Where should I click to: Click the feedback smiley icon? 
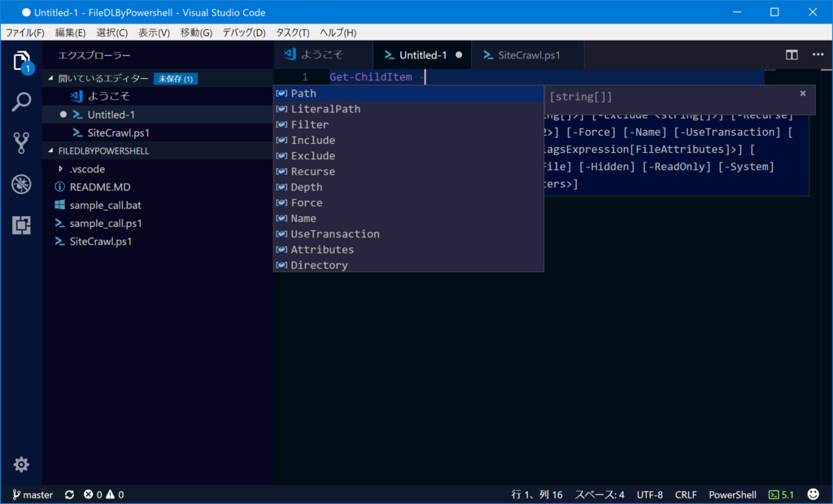point(813,494)
